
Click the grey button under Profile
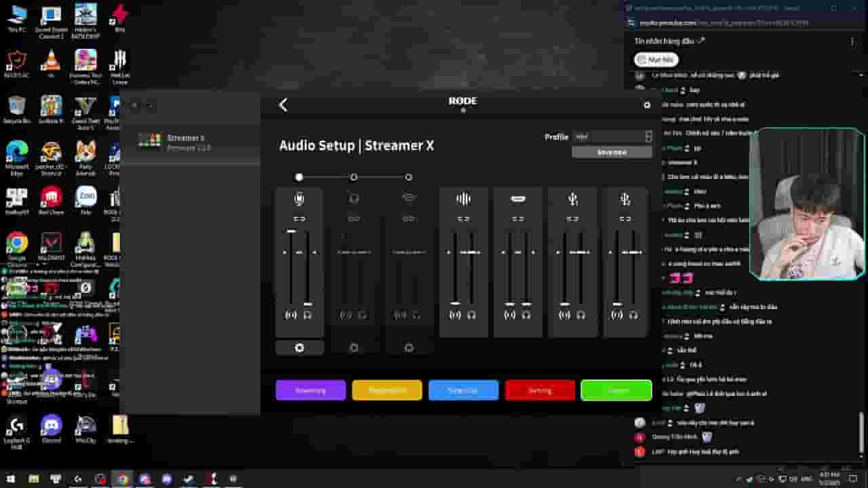tap(612, 152)
